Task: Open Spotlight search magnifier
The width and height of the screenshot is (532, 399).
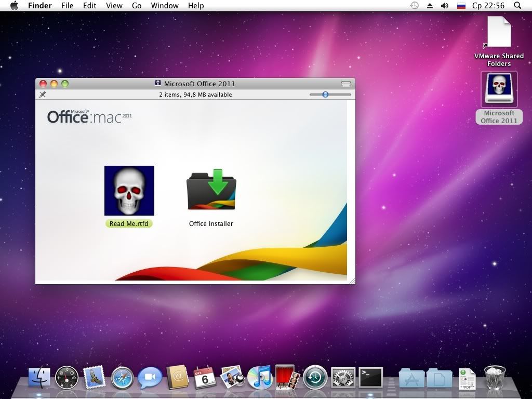Action: [x=517, y=5]
